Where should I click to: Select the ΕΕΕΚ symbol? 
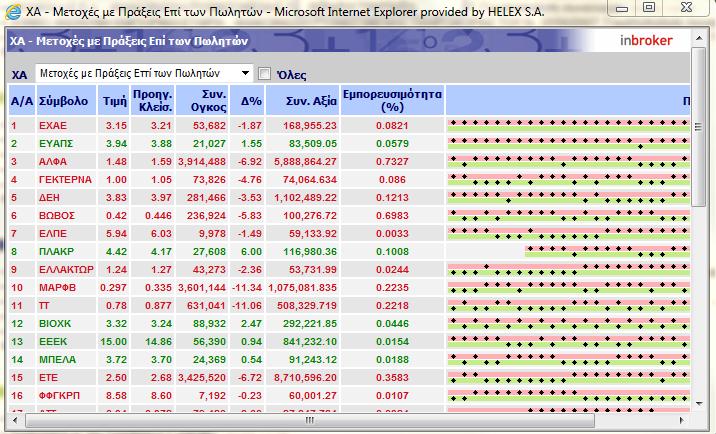click(x=53, y=341)
